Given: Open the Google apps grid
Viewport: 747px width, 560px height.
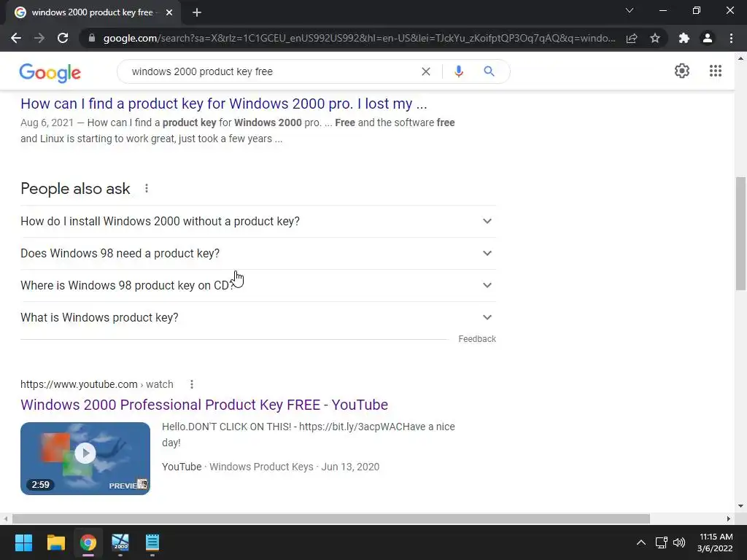Looking at the screenshot, I should pyautogui.click(x=715, y=71).
